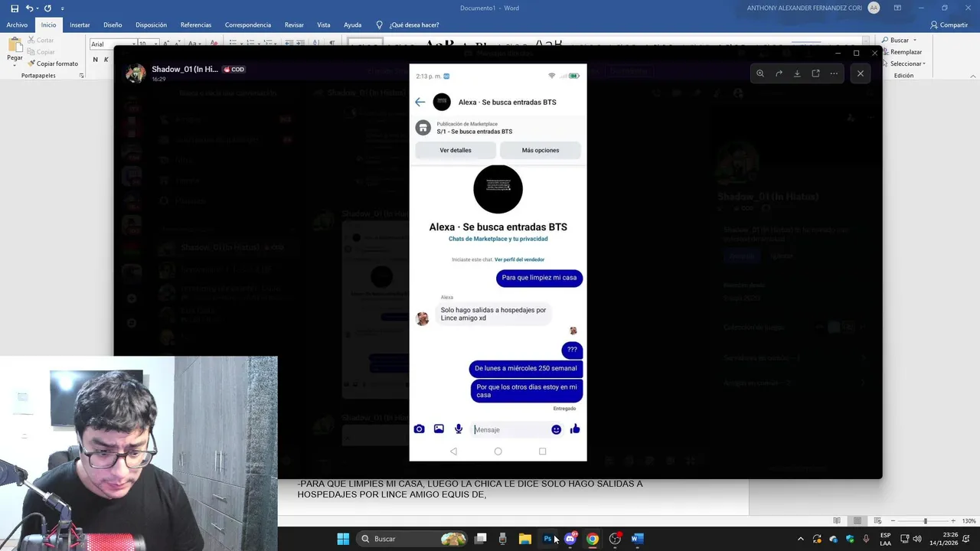Show hidden tray icons chevron

pyautogui.click(x=801, y=539)
